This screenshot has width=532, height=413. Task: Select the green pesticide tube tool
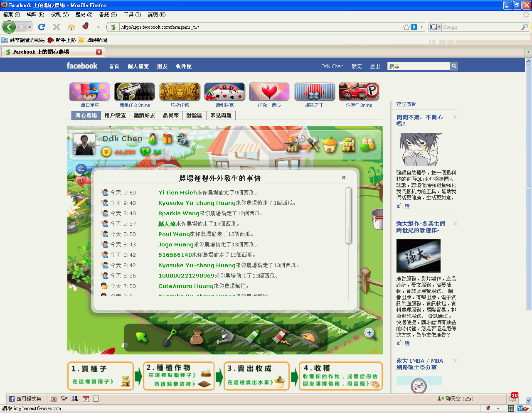coord(252,336)
